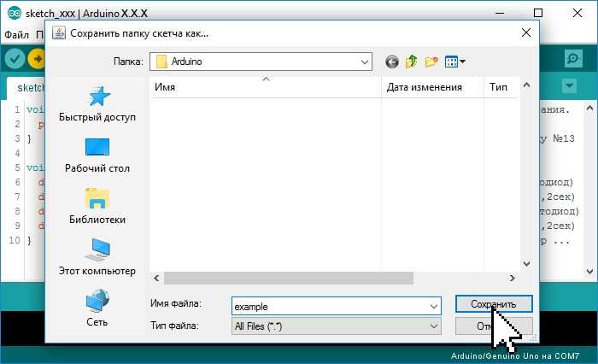
Task: Minimize the Arduino main window
Action: pyautogui.click(x=500, y=13)
